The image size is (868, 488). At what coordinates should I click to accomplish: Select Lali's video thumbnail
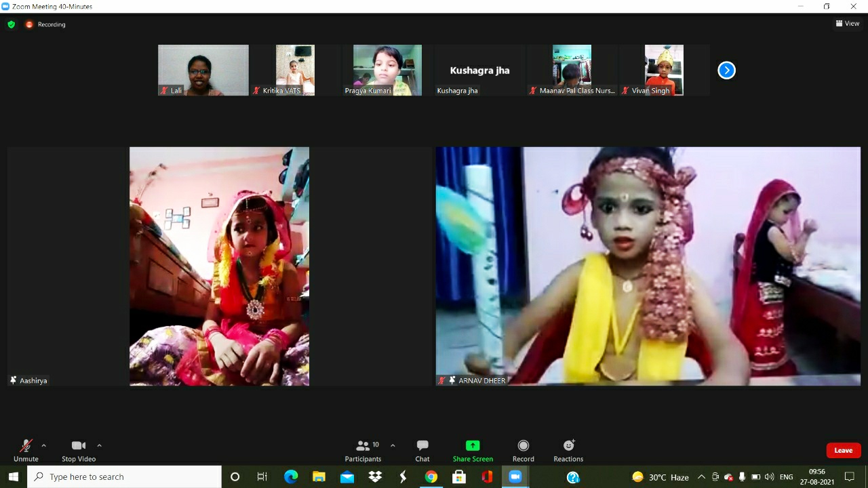point(203,70)
